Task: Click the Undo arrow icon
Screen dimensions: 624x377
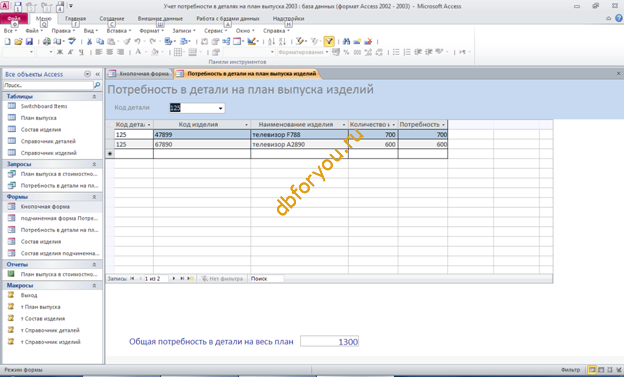Action: pos(137,41)
